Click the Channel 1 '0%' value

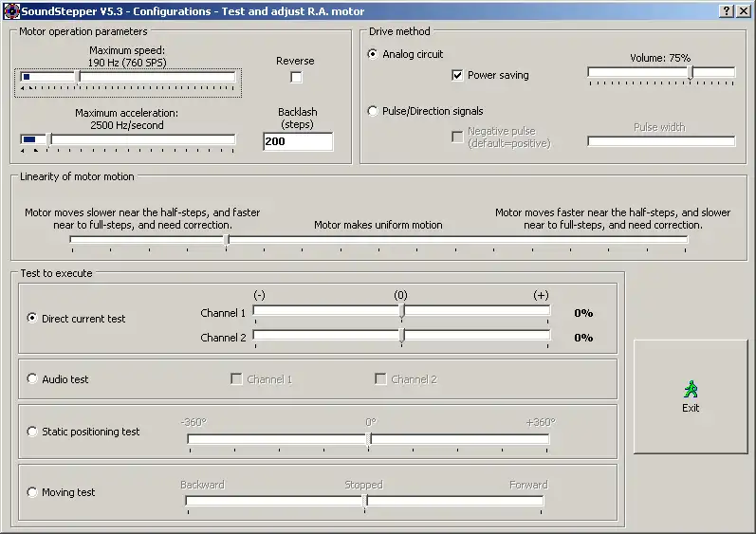point(583,313)
